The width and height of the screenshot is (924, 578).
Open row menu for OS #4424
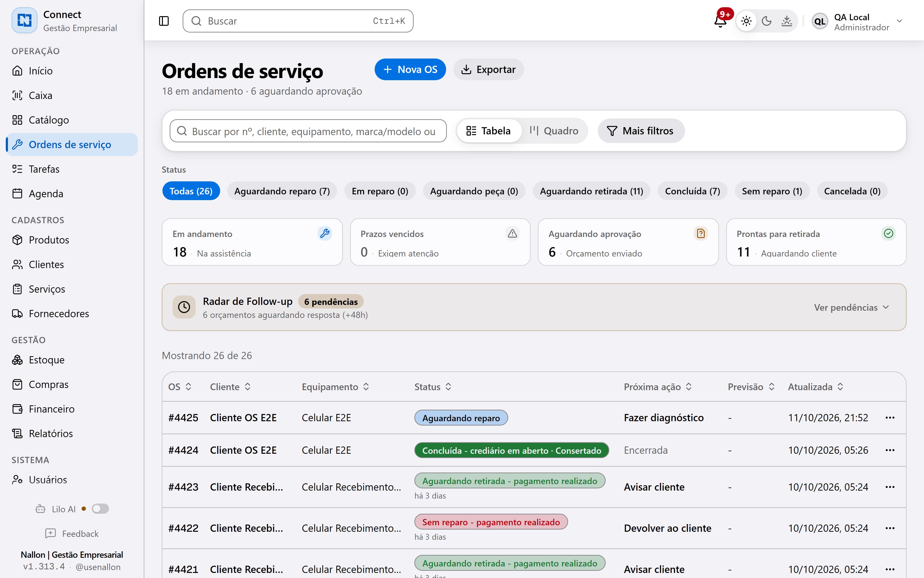click(890, 450)
